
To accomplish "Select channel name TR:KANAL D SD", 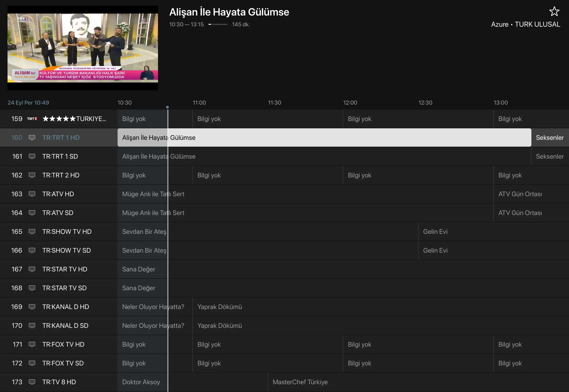I will click(65, 325).
